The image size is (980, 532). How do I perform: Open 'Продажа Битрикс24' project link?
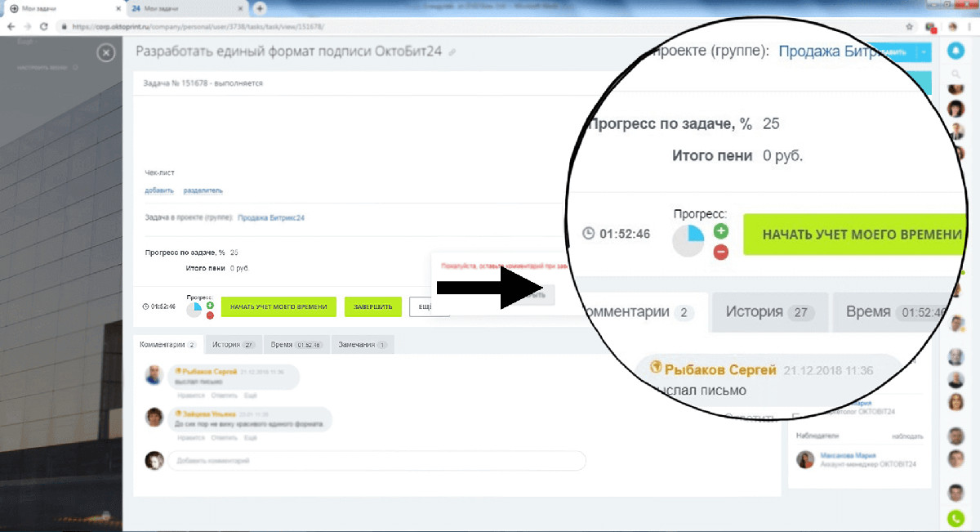tap(270, 218)
